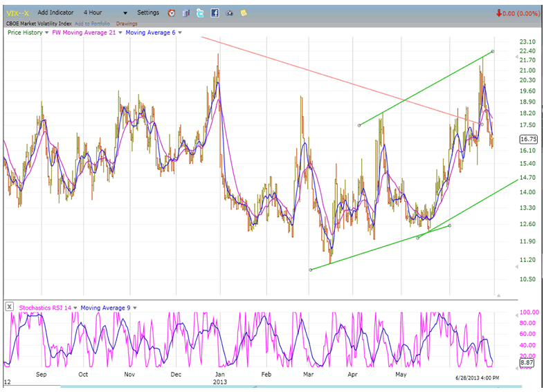This screenshot has height=392, width=544.
Task: Click the VIX--X ticker symbol
Action: 17,12
